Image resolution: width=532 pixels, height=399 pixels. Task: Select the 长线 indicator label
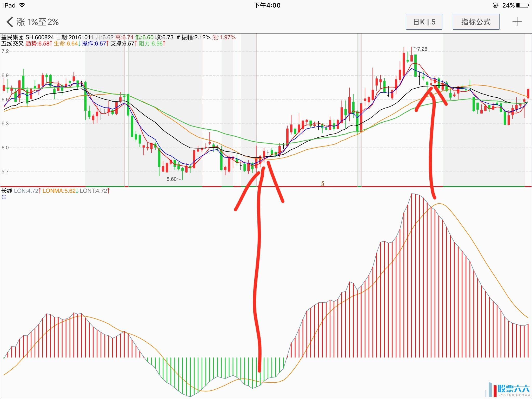(7, 191)
